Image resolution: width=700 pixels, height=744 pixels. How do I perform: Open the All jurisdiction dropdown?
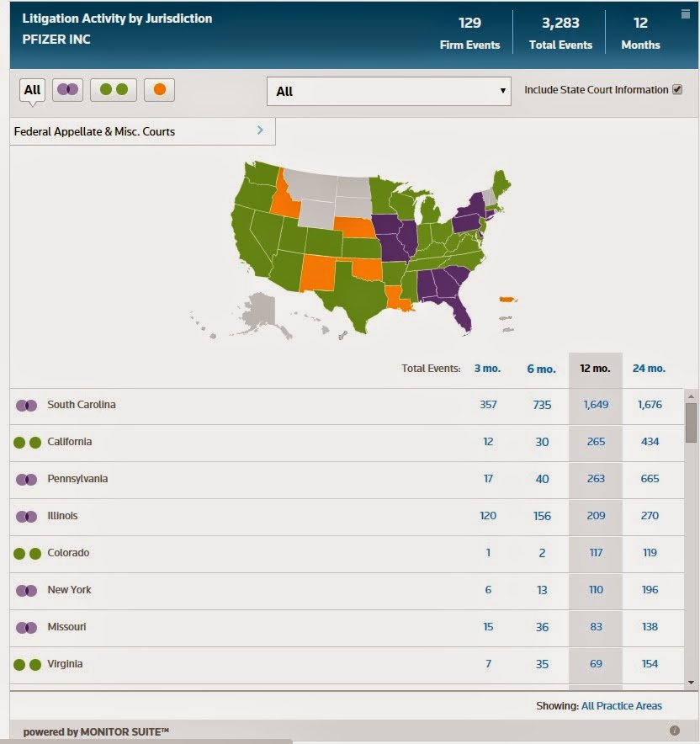coord(389,91)
